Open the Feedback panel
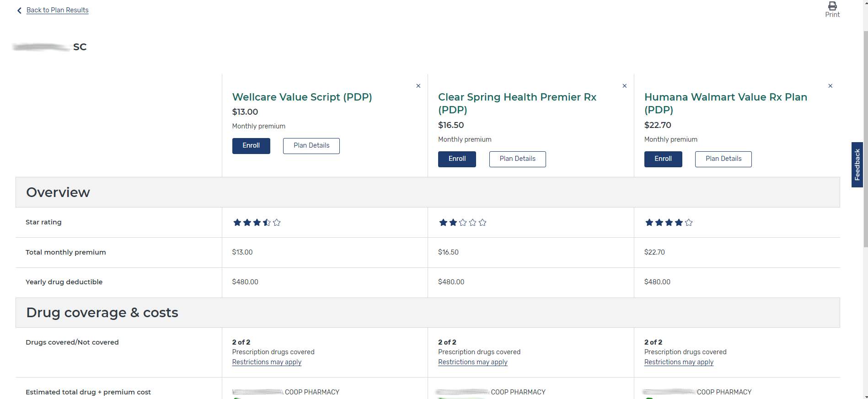The height and width of the screenshot is (399, 868). (x=857, y=163)
